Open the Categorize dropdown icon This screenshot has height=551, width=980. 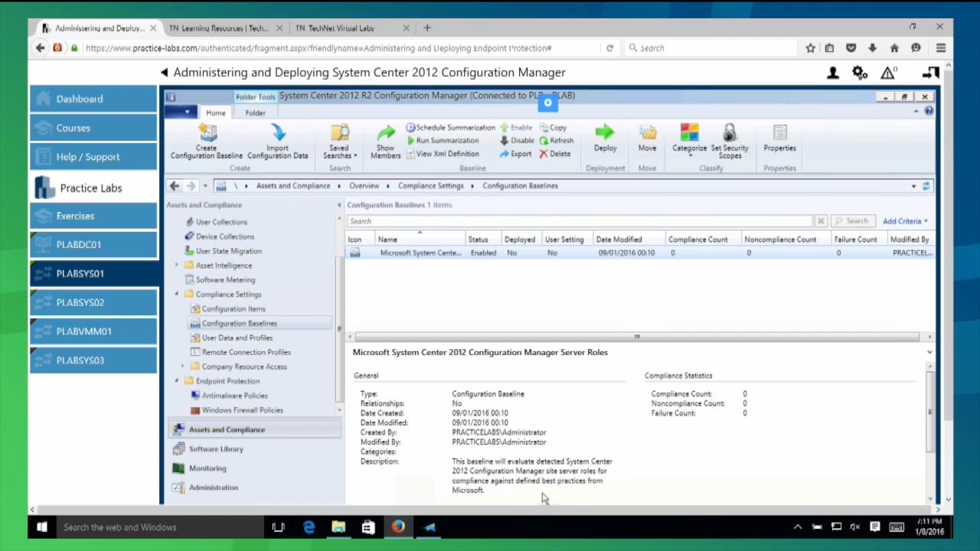click(x=689, y=140)
